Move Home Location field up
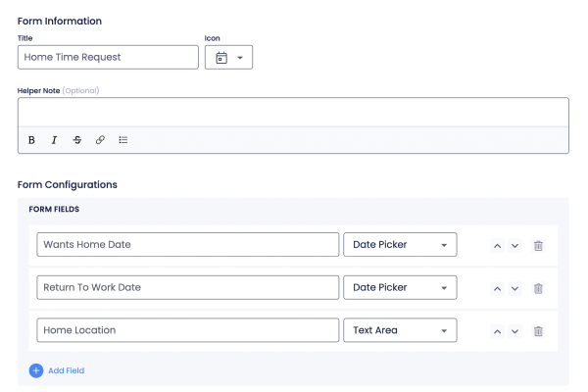The image size is (588, 392). tap(498, 331)
